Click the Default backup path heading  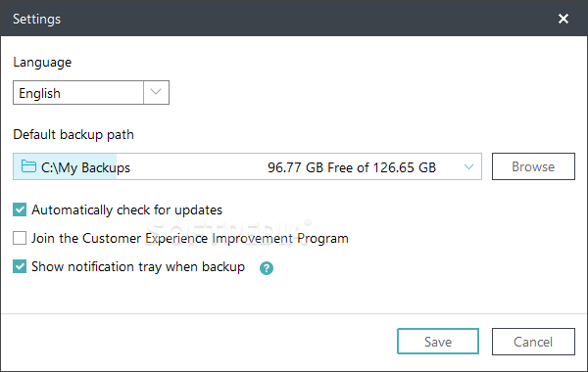(x=73, y=134)
